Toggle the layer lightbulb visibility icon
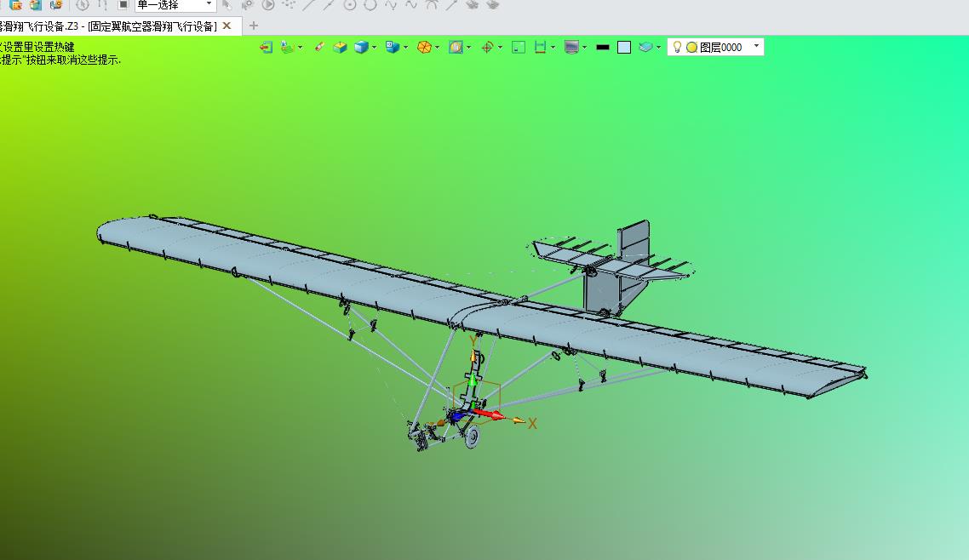This screenshot has width=969, height=560. [x=677, y=47]
